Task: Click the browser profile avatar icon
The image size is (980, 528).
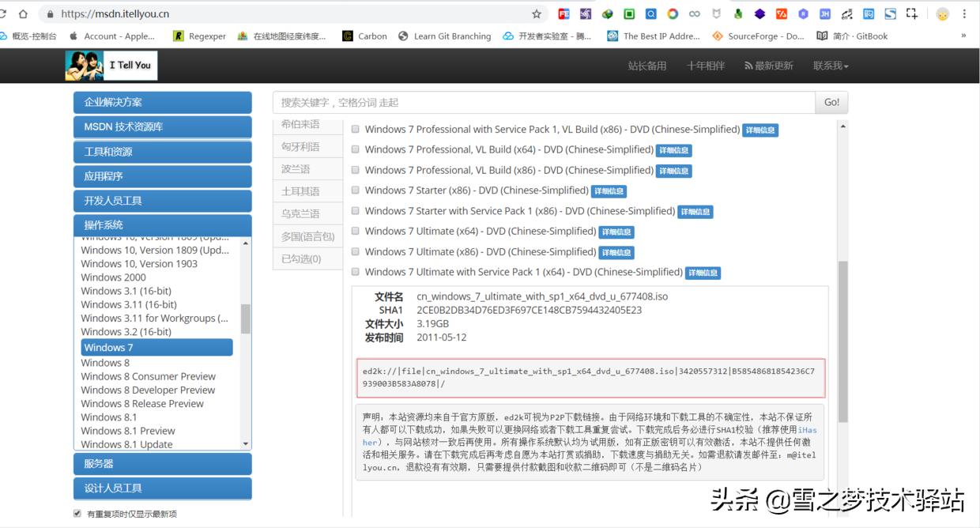Action: (x=942, y=13)
